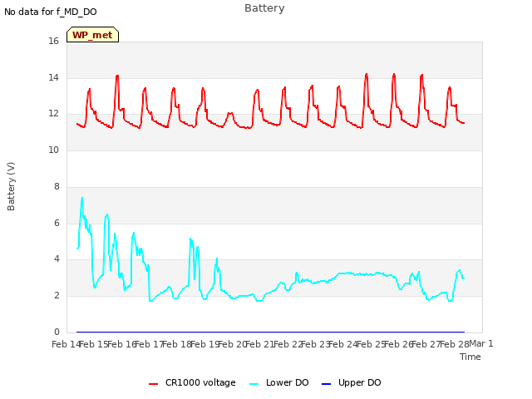The height and width of the screenshot is (399, 532).
Task: Click the Battery chart title
Action: (x=264, y=7)
